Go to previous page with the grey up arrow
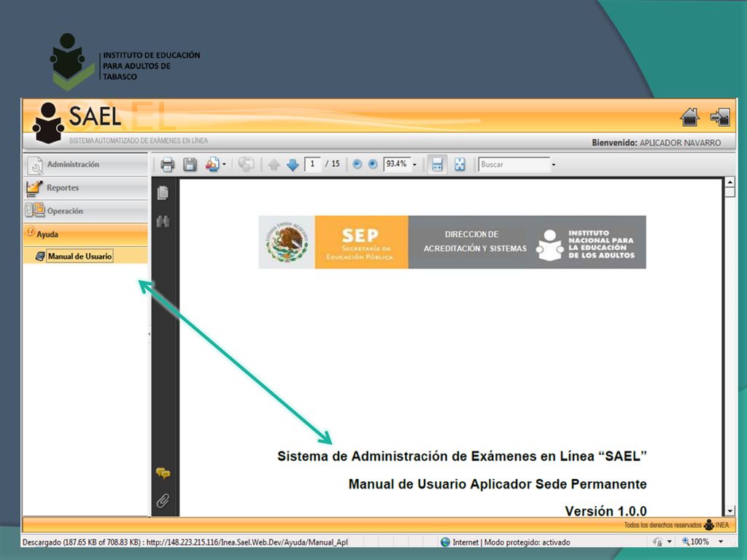 pyautogui.click(x=274, y=165)
